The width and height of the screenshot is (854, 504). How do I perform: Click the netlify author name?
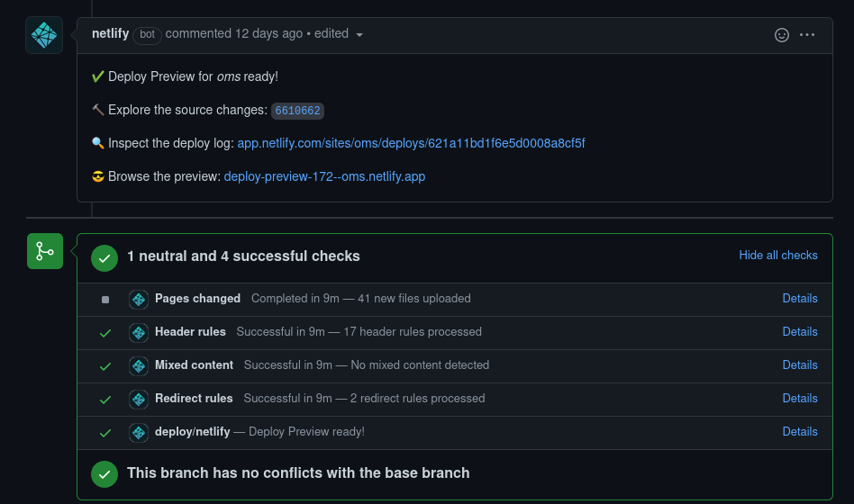pyautogui.click(x=110, y=33)
